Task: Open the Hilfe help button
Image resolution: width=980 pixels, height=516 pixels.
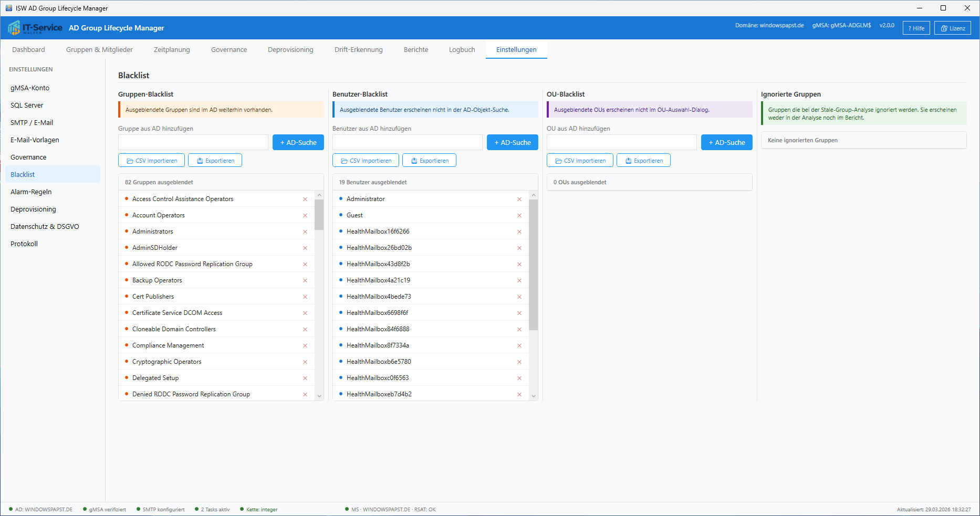Action: coord(916,28)
